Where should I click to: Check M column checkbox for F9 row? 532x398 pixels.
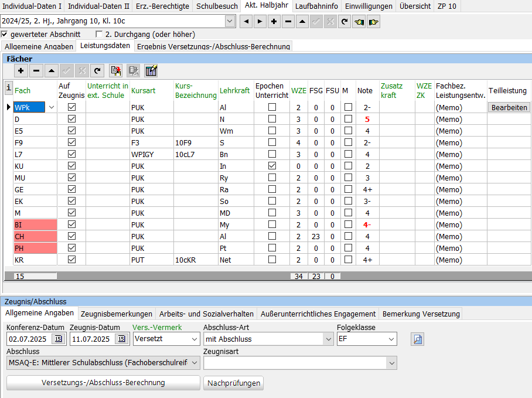[x=348, y=142]
